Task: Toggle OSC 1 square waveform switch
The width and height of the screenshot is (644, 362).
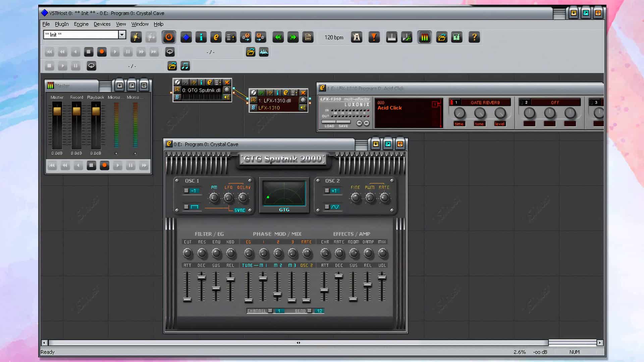Action: (191, 207)
